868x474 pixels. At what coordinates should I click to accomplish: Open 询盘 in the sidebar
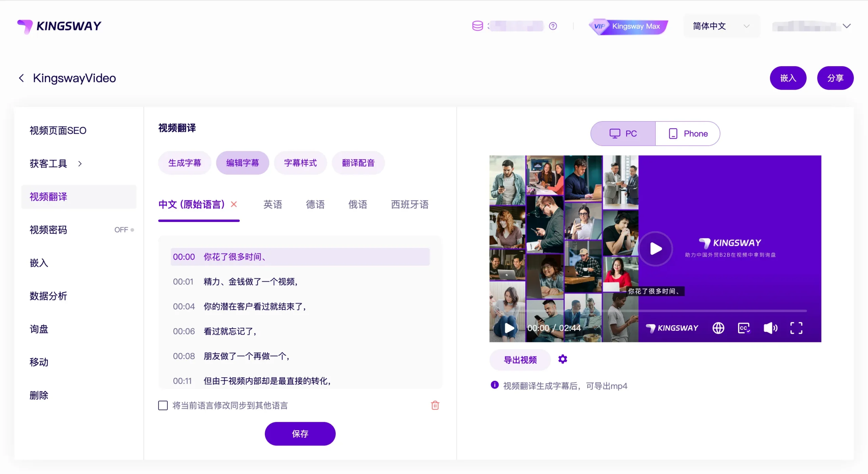(39, 329)
